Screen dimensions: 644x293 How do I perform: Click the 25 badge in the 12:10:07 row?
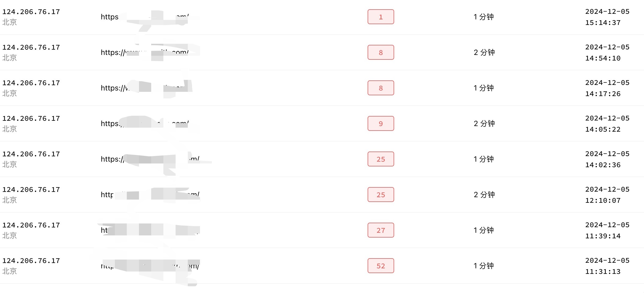click(381, 195)
